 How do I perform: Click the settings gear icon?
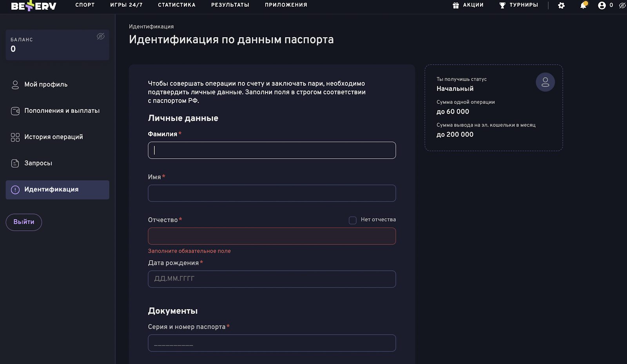coord(561,5)
